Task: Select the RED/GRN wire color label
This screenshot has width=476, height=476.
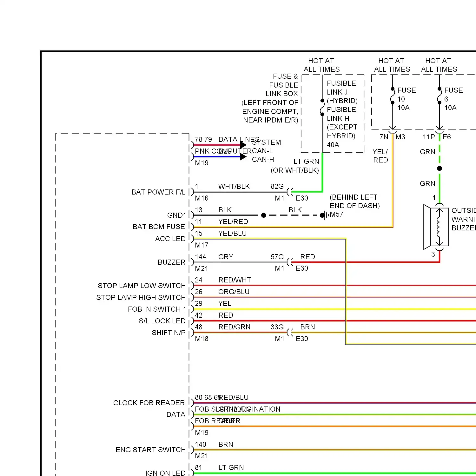Action: 234,327
